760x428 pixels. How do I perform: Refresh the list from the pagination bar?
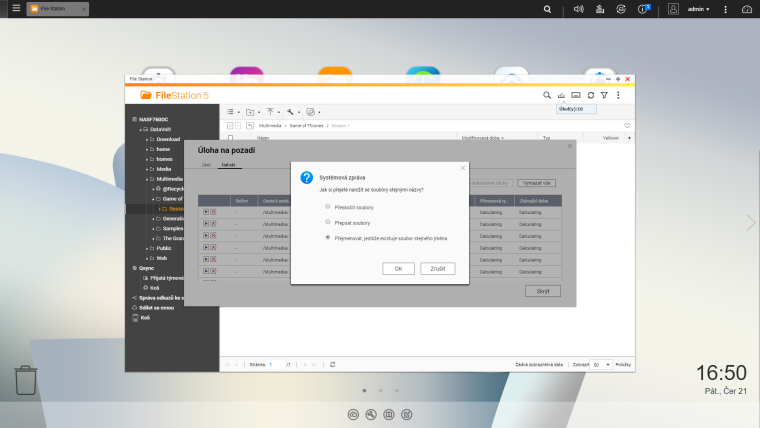point(332,365)
